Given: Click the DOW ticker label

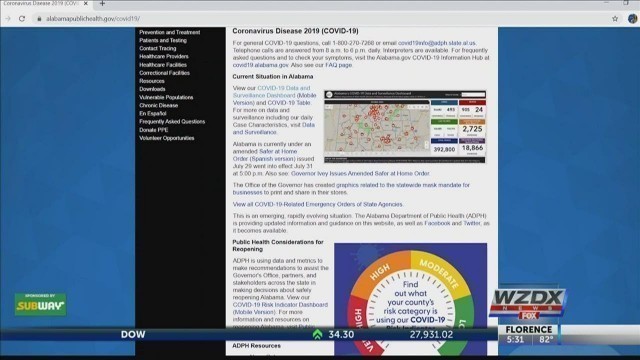Looking at the screenshot, I should (133, 335).
